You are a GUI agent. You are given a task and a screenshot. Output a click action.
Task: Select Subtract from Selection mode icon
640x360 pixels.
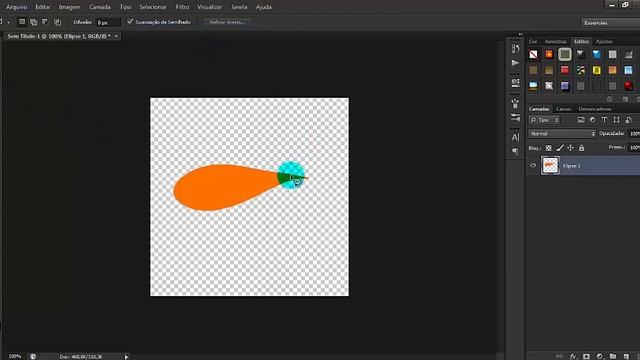click(45, 22)
